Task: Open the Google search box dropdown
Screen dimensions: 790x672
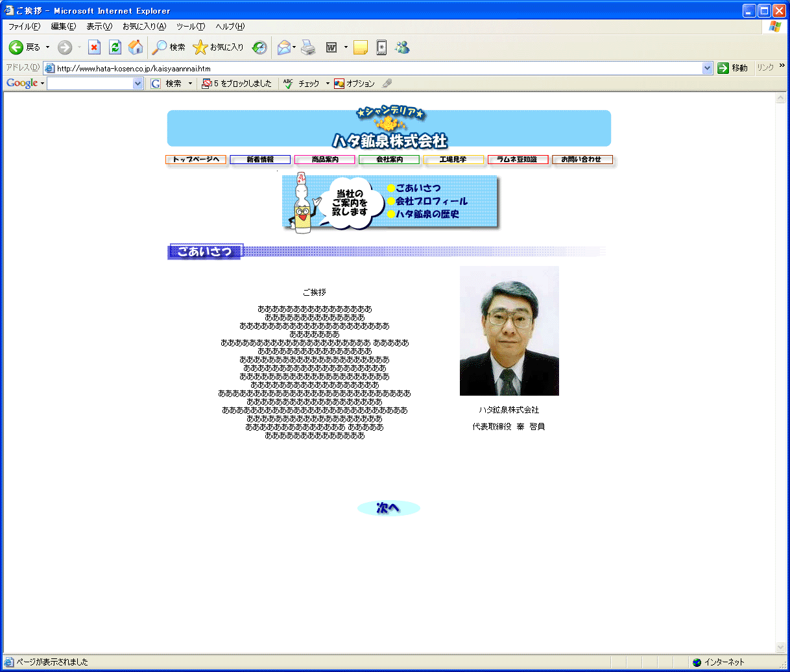Action: [138, 83]
